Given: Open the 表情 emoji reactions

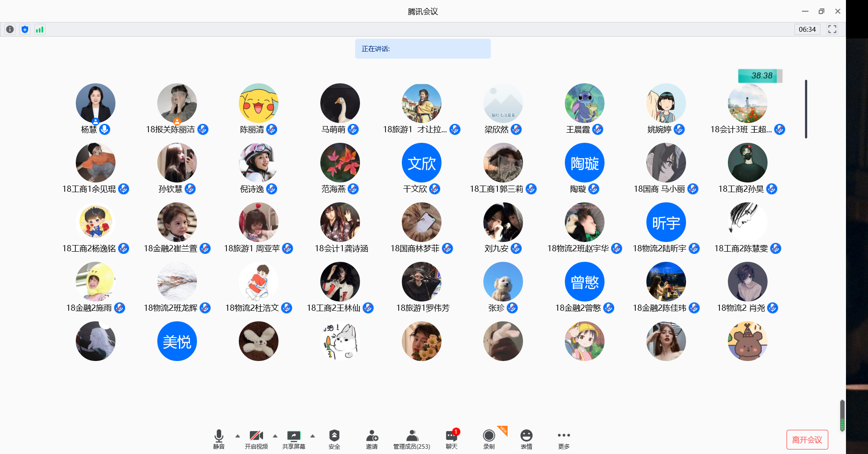Looking at the screenshot, I should (526, 439).
